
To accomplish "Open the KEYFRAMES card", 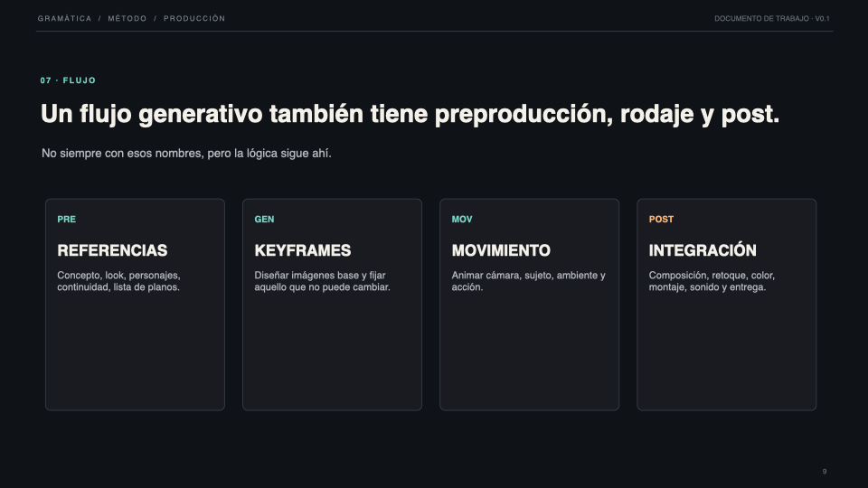I will [x=332, y=305].
